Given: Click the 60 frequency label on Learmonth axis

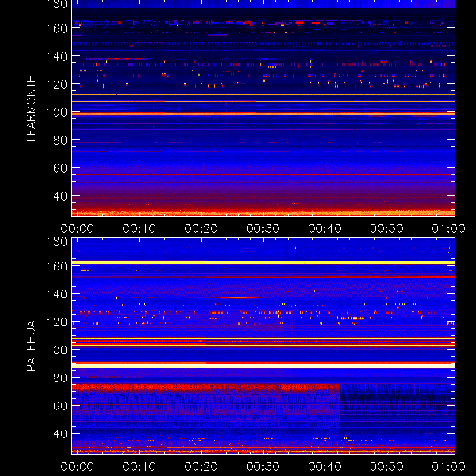Looking at the screenshot, I should [x=60, y=168].
